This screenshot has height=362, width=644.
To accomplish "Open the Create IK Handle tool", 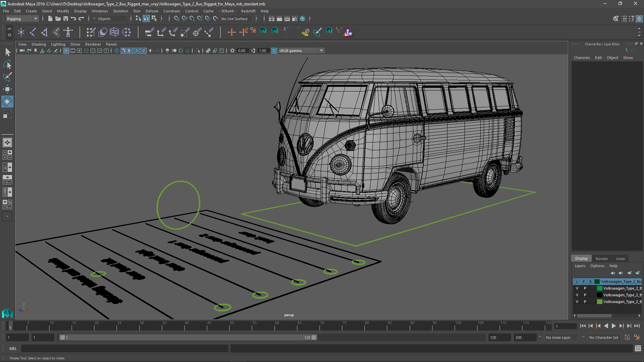I will [x=45, y=32].
